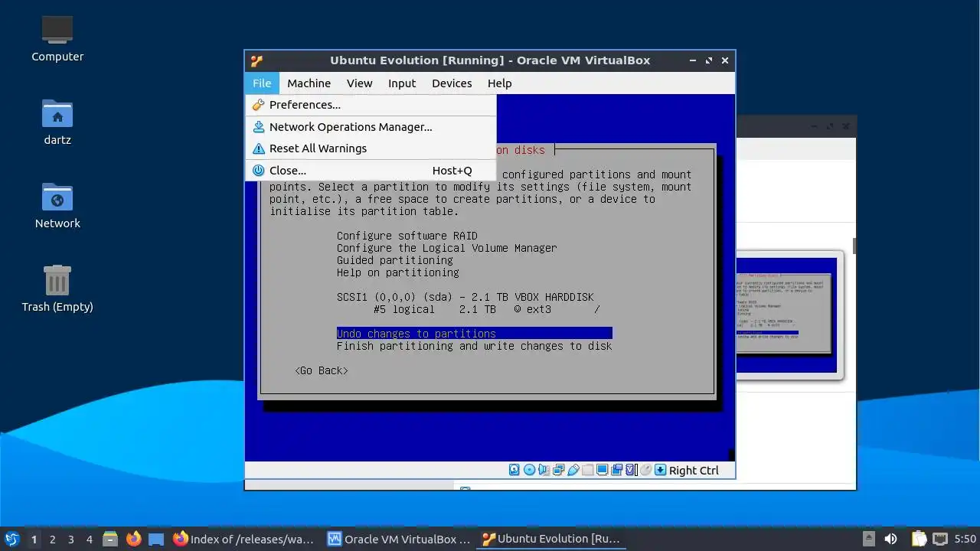Select Configure the Logical Volume Manager
Screen dimensions: 980x551
(x=447, y=248)
